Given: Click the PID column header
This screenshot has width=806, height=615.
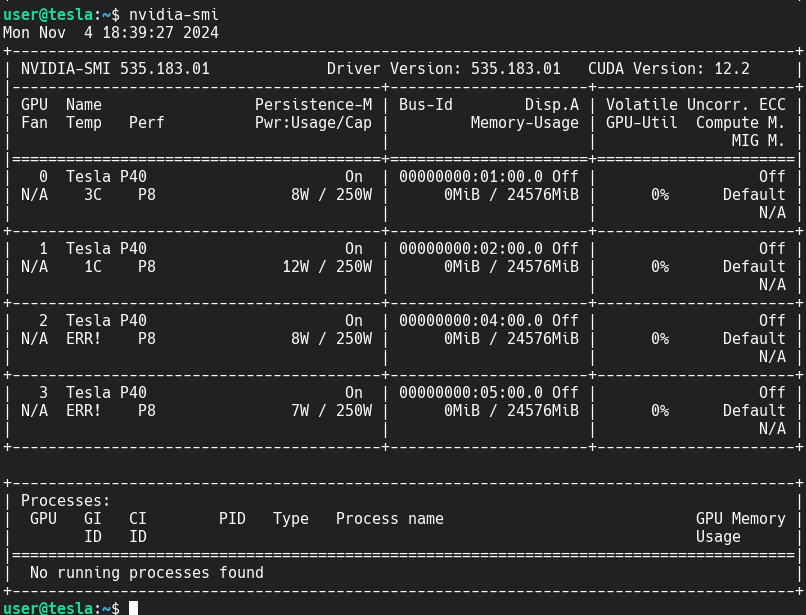Looking at the screenshot, I should click(232, 518).
